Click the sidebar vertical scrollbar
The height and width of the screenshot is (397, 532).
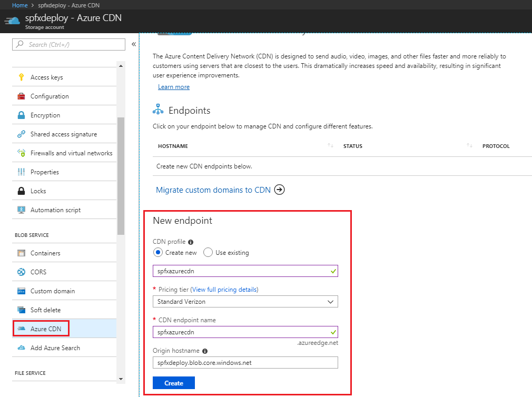(121, 174)
